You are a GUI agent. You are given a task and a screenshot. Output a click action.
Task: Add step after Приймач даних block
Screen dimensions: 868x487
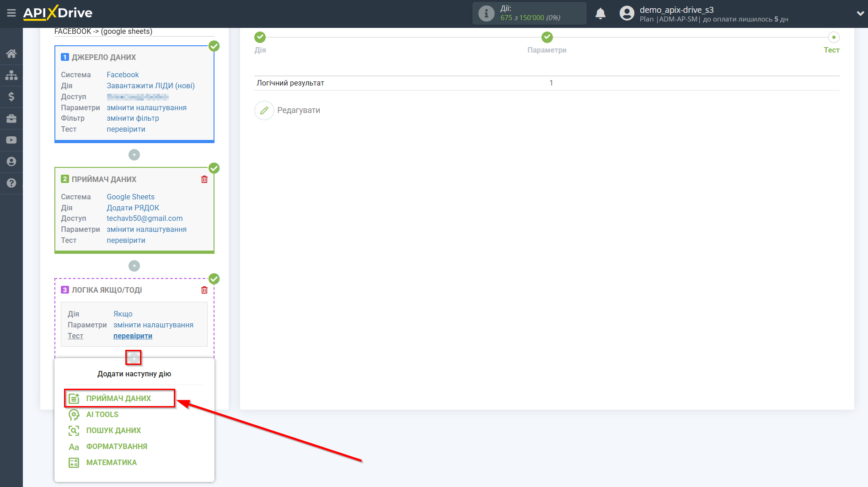click(x=134, y=266)
